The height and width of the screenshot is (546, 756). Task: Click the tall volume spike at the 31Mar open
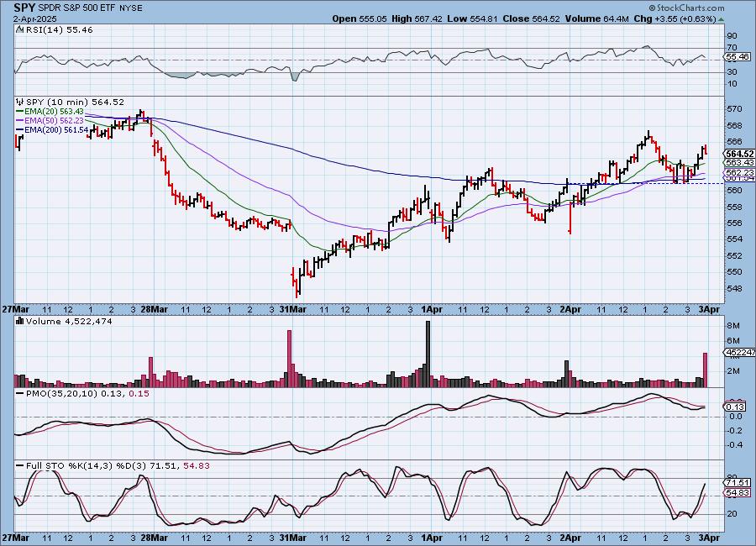pos(289,359)
